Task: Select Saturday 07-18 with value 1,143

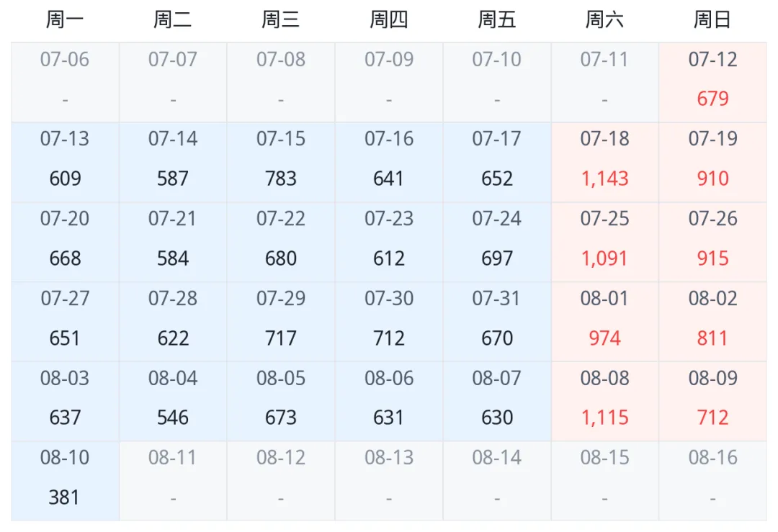Action: coord(605,162)
